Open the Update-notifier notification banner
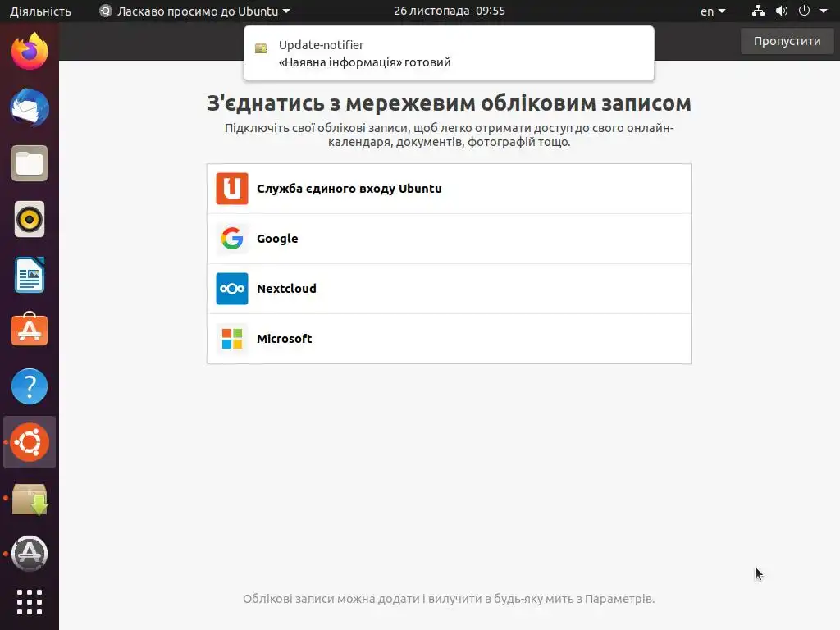The width and height of the screenshot is (840, 630). click(x=449, y=53)
